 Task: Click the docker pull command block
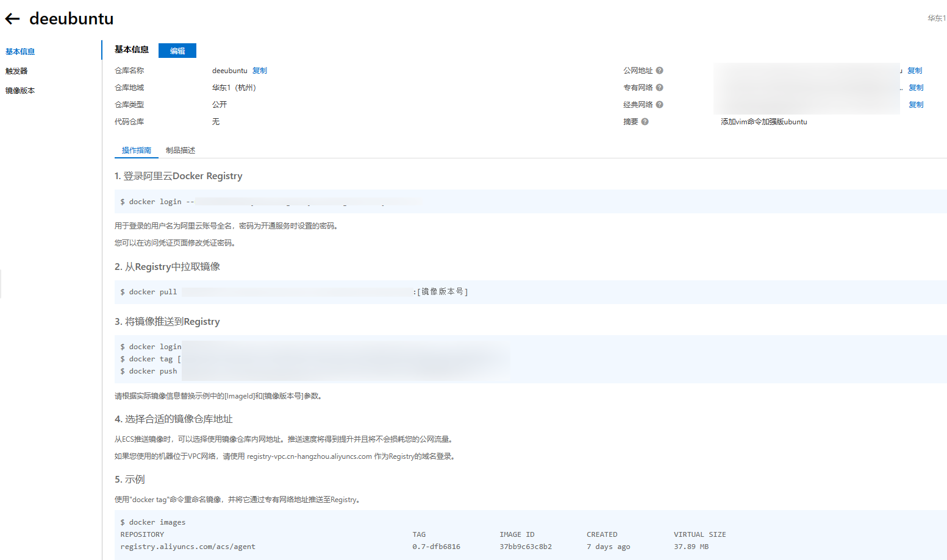(x=293, y=292)
